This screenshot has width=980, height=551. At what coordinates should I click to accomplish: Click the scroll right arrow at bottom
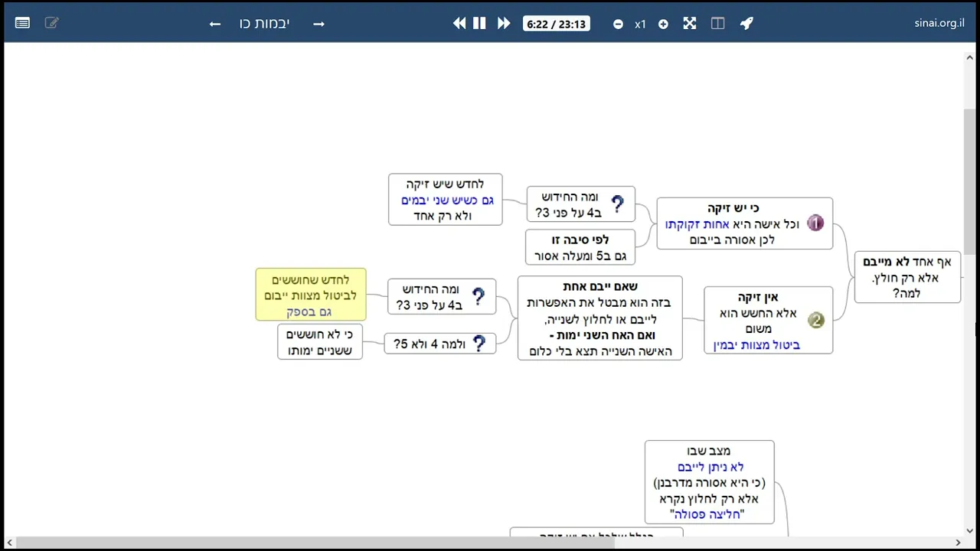959,543
